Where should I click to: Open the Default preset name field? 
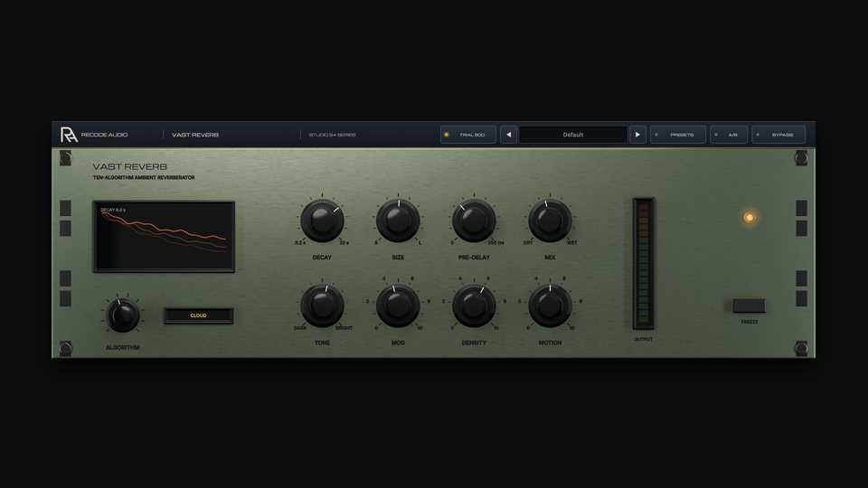point(573,135)
